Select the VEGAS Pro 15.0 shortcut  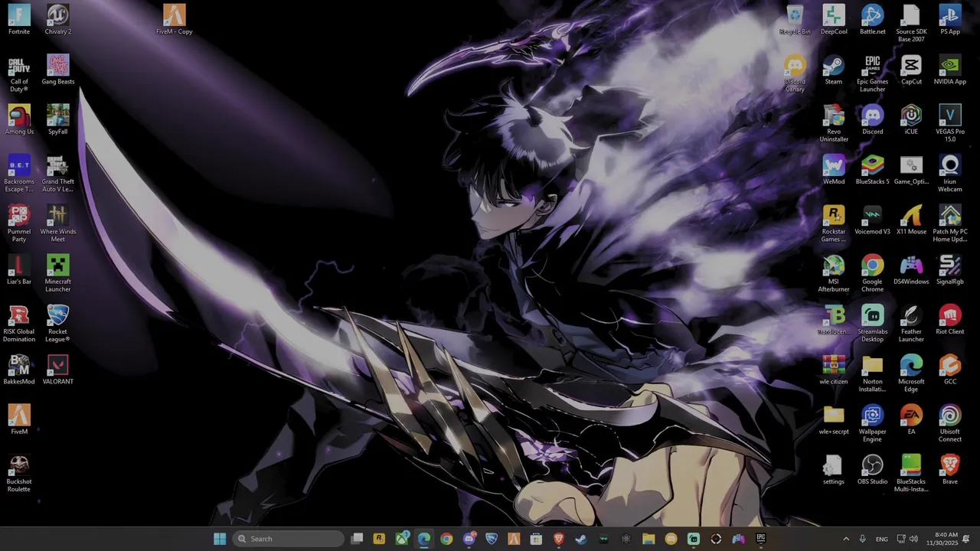click(950, 123)
